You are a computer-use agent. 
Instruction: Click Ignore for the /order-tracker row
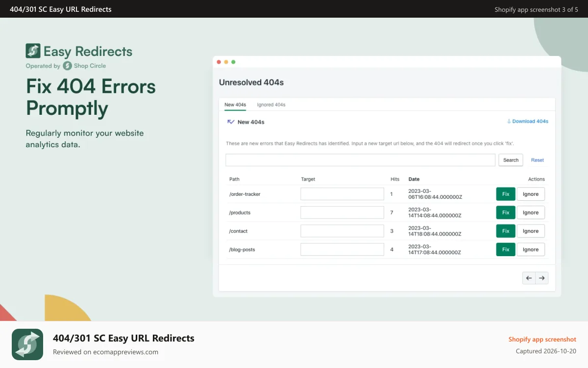531,194
